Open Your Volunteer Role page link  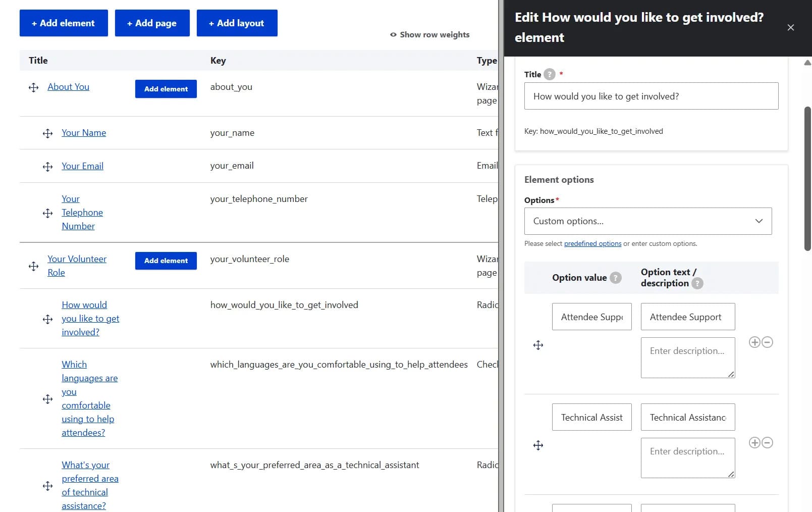(77, 266)
